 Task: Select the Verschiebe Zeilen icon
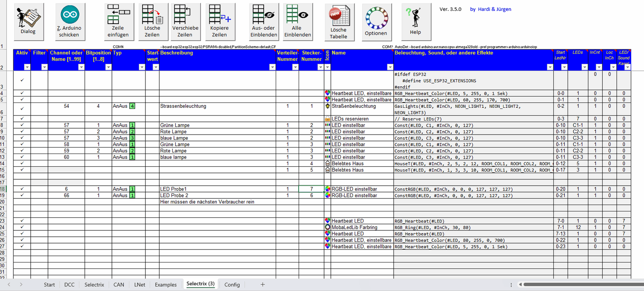pos(185,22)
